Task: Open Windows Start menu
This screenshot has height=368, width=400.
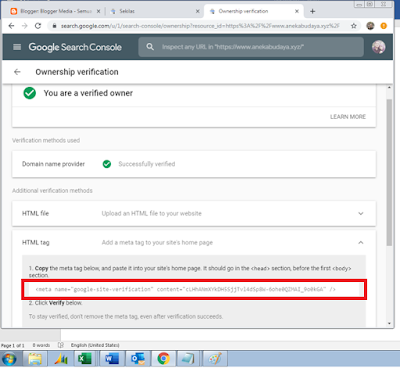Action: (9, 359)
